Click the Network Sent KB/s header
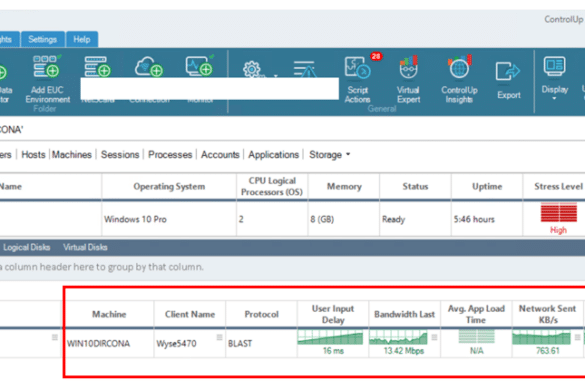 point(547,314)
